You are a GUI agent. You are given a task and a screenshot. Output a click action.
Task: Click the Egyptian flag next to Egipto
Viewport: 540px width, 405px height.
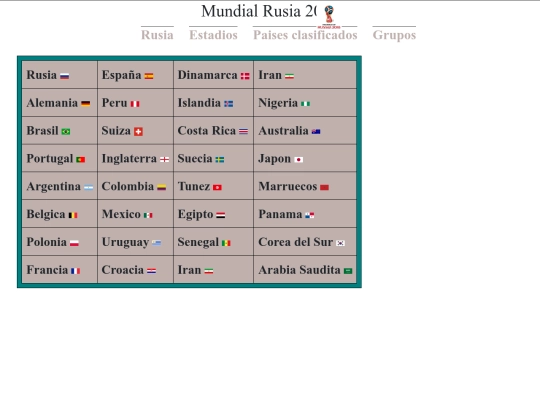click(x=221, y=215)
